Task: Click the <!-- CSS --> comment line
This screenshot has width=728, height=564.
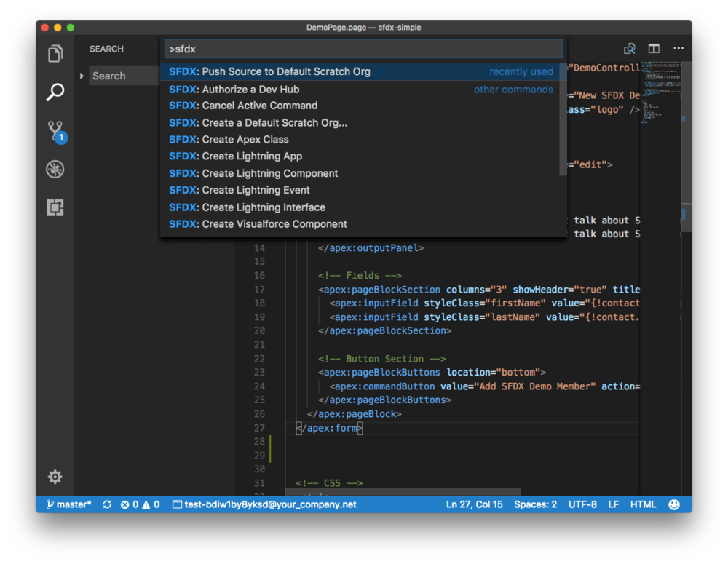Action: tap(329, 482)
